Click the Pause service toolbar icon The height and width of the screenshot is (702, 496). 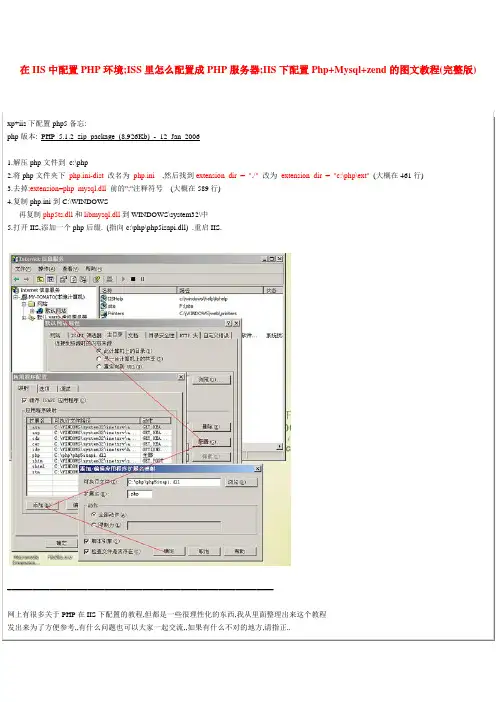142,279
